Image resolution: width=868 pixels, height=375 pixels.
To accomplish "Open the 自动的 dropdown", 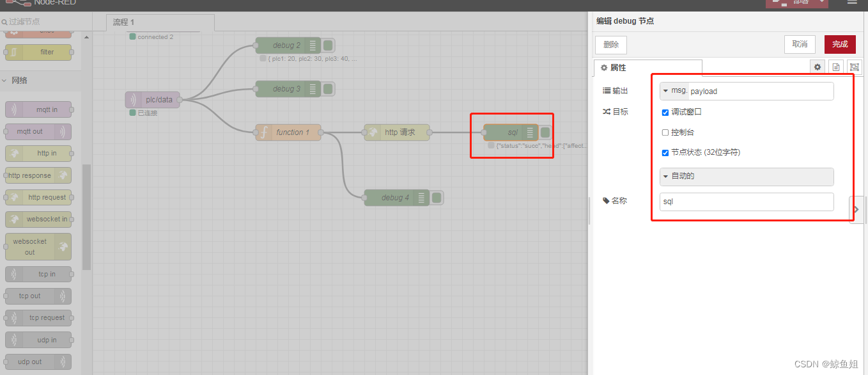I will click(x=746, y=176).
